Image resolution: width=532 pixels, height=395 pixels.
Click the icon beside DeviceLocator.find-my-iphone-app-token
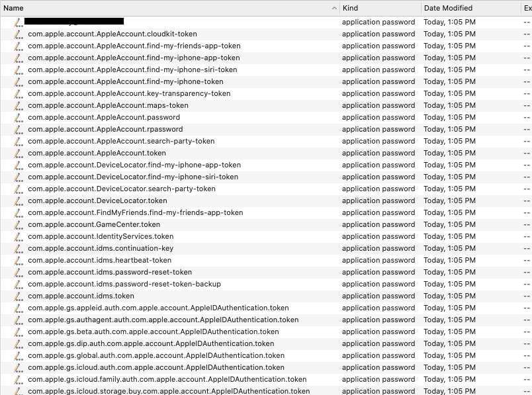[19, 165]
